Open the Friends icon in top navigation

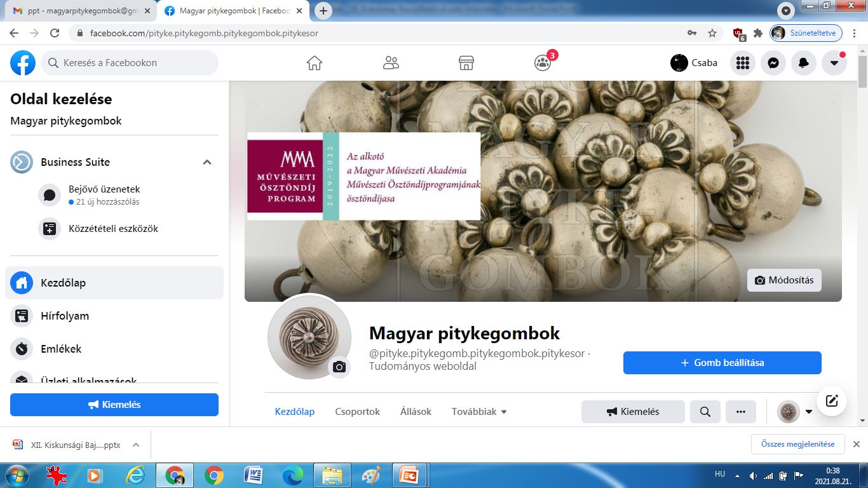(x=391, y=63)
